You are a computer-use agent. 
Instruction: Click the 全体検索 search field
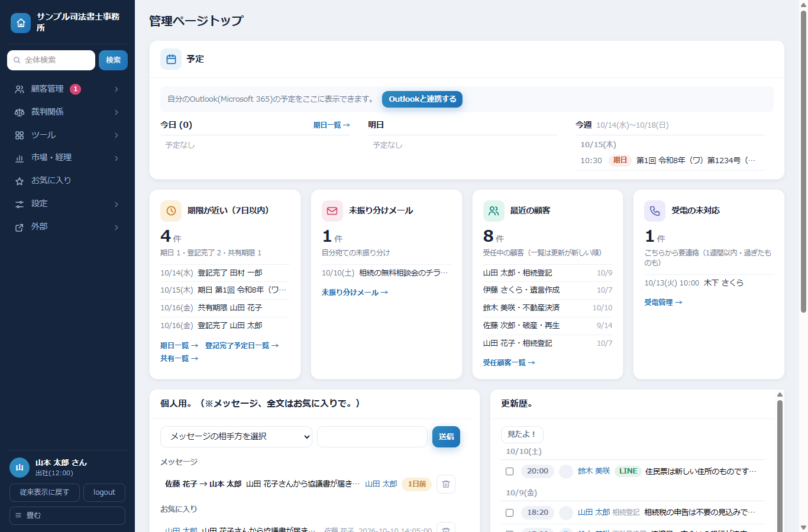pos(51,60)
